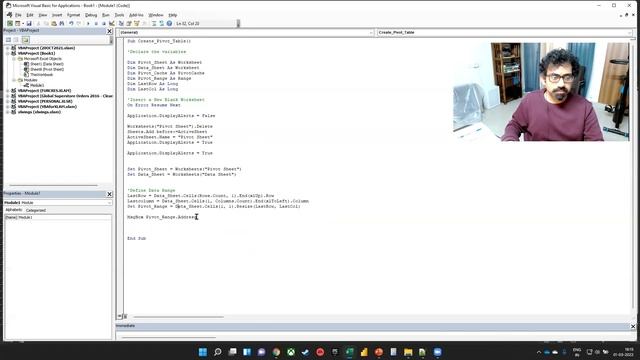Select the Pivot Sheet object in project tree
The width and height of the screenshot is (640, 360).
[x=47, y=69]
